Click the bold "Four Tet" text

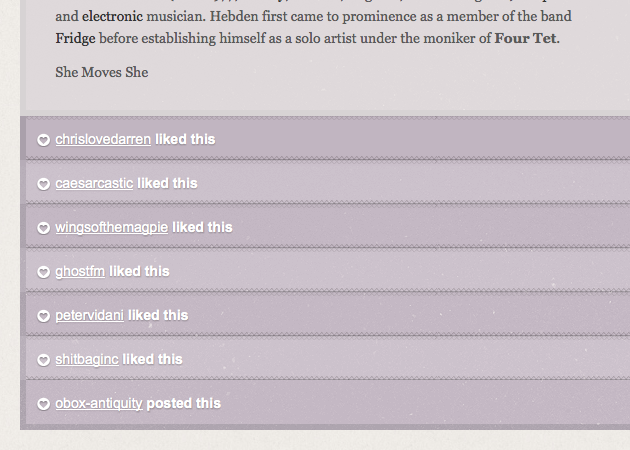coord(526,38)
